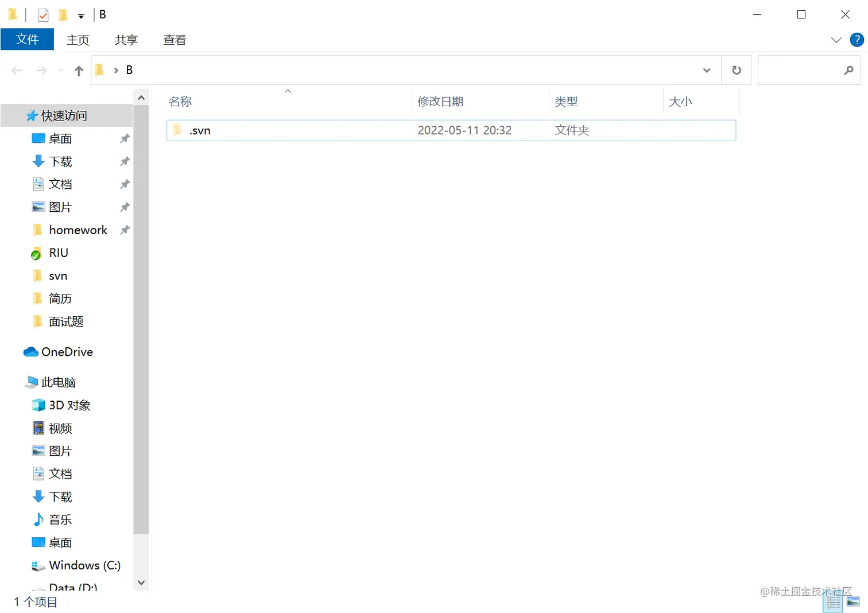This screenshot has height=613, width=868.
Task: Go back with the left arrow
Action: pyautogui.click(x=17, y=70)
